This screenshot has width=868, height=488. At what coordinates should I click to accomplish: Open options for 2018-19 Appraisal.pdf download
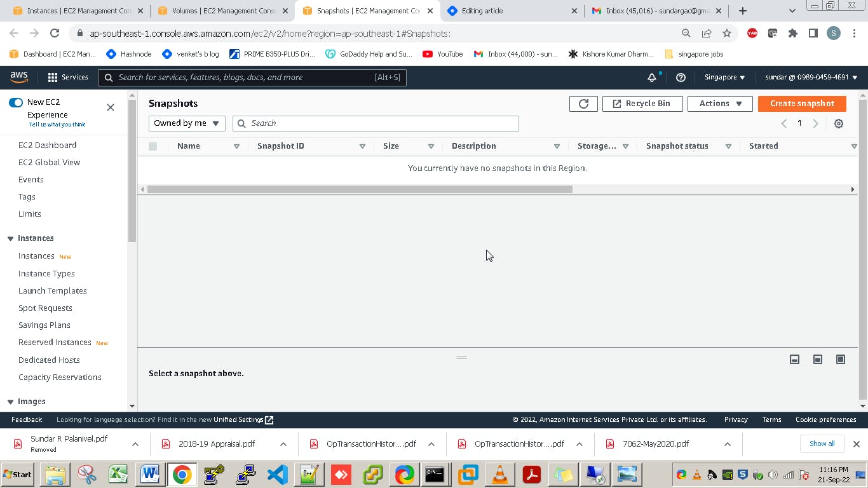283,444
